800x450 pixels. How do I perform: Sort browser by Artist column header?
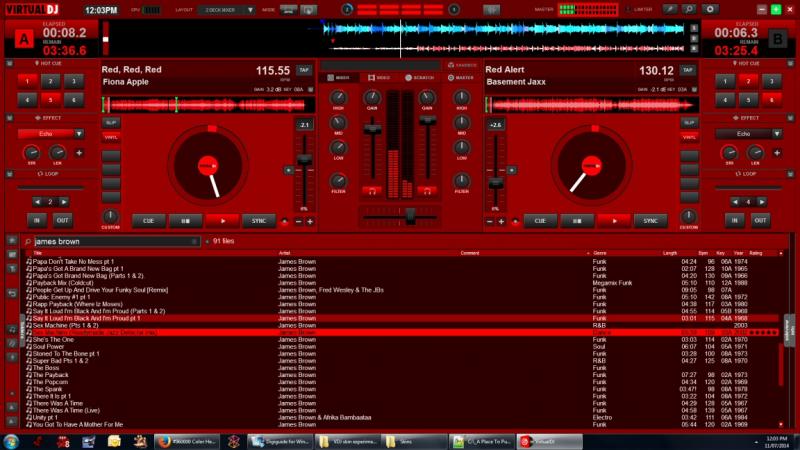point(284,253)
